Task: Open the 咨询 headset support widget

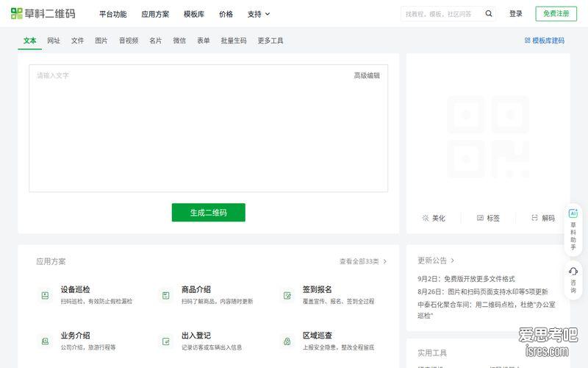Action: [573, 280]
